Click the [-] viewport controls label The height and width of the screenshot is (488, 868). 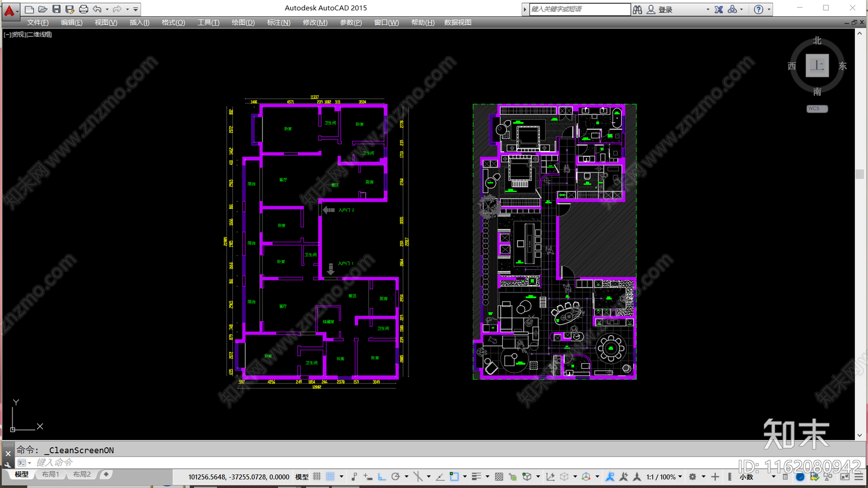[7, 34]
